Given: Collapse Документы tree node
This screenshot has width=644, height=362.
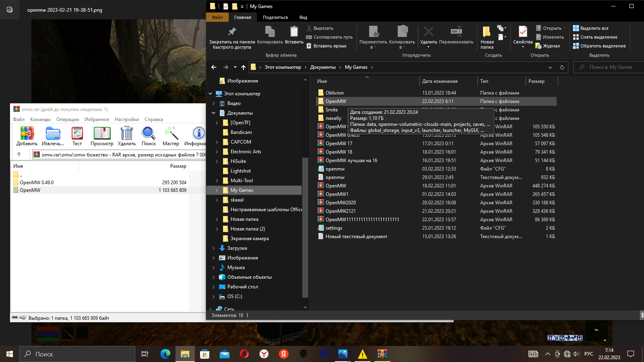Looking at the screenshot, I should click(214, 113).
